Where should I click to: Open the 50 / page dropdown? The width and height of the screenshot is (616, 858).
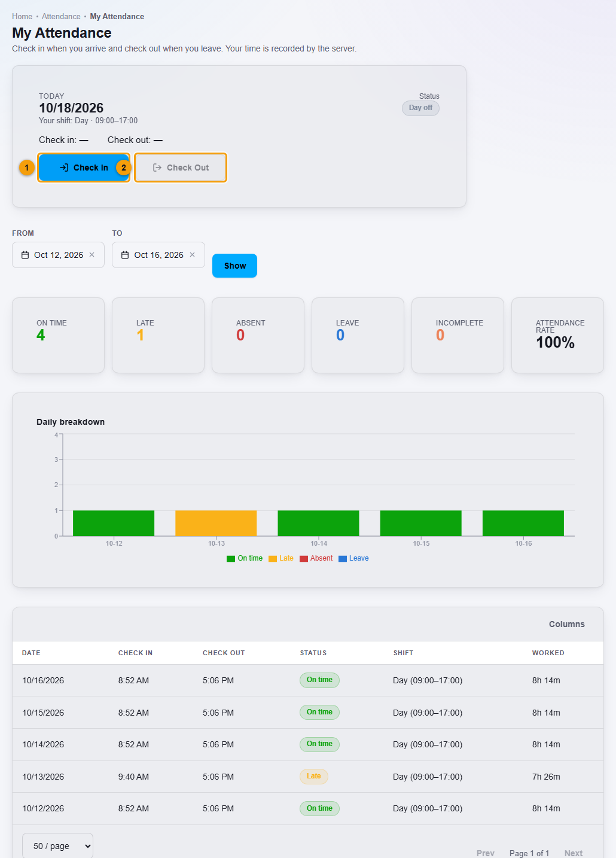tap(57, 846)
